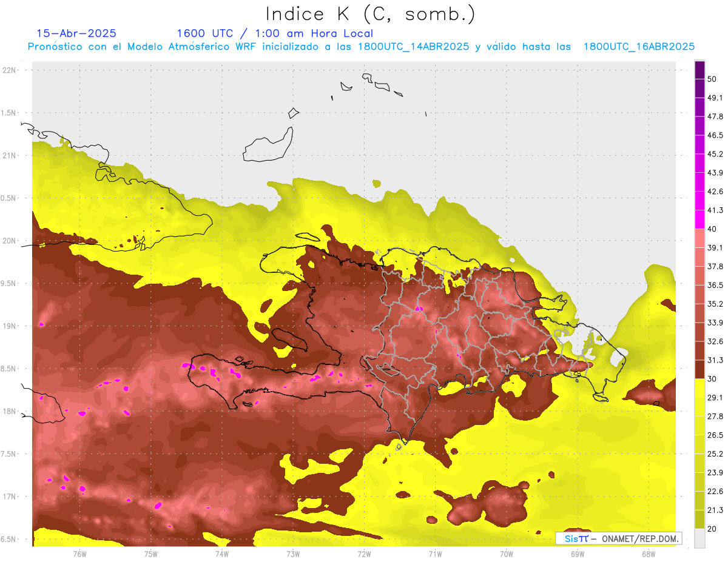The image size is (728, 562).
Task: Click the 19N latitude label
Action: click(9, 326)
